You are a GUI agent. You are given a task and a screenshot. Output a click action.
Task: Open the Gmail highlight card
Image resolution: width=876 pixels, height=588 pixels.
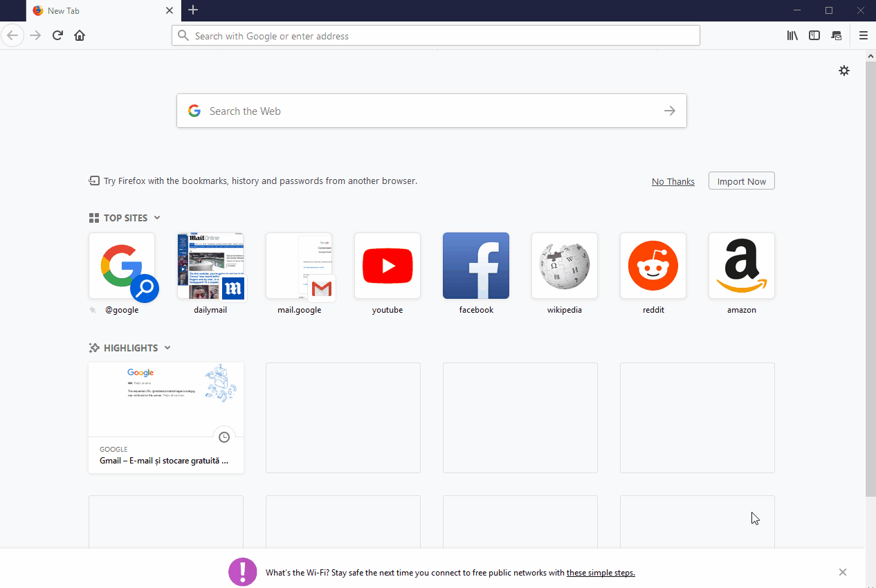(x=166, y=418)
